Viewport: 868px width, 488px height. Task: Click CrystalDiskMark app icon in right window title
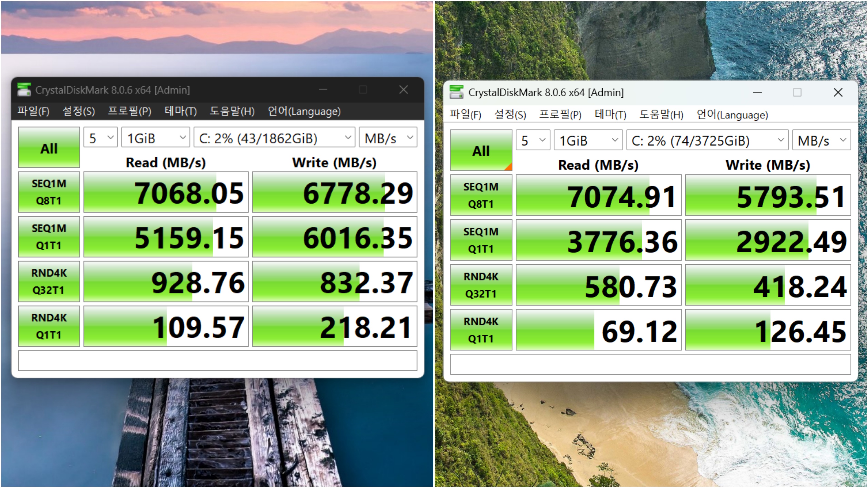tap(457, 92)
